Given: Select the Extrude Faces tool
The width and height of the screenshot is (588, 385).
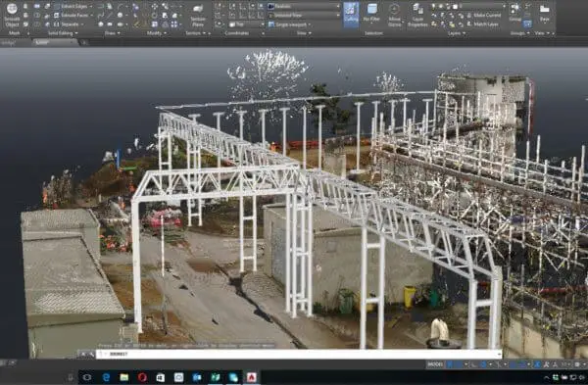Looking at the screenshot, I should point(71,16).
